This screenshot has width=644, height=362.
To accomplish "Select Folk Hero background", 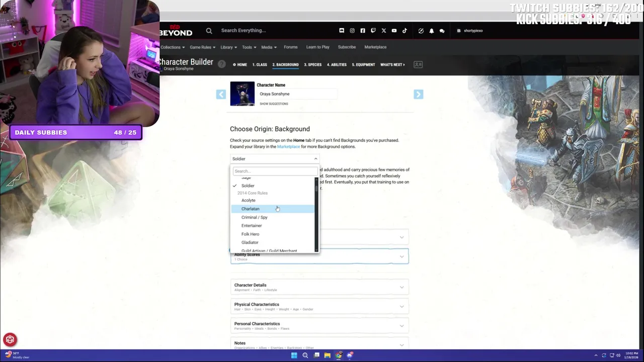I will click(x=273, y=234).
